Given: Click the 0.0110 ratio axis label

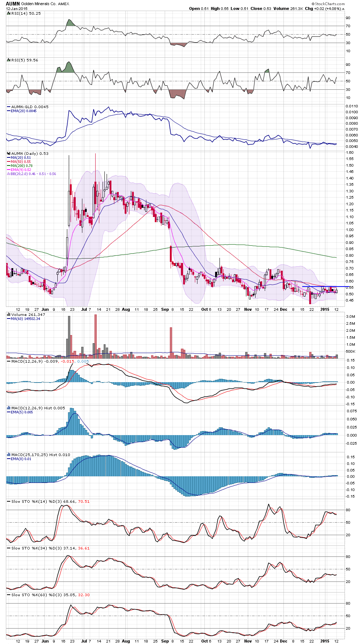Looking at the screenshot, I should [351, 106].
